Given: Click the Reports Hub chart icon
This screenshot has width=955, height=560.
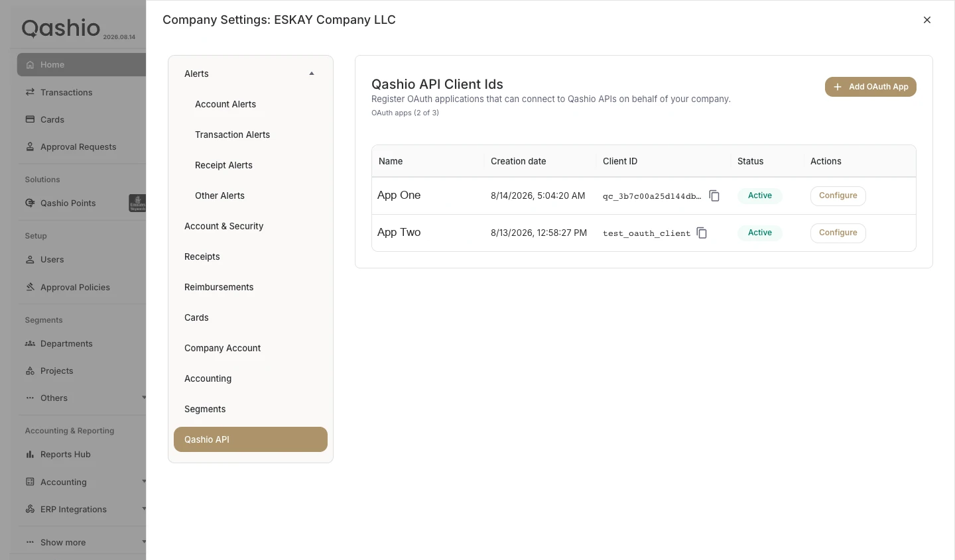Looking at the screenshot, I should tap(30, 454).
